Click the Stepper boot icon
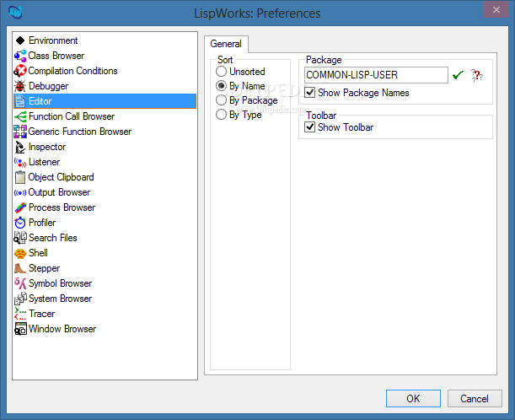 (x=20, y=268)
